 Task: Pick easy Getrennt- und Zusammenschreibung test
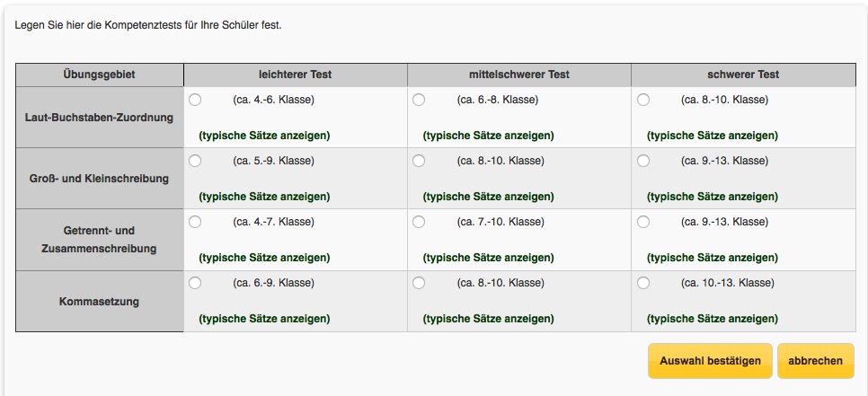pyautogui.click(x=195, y=222)
